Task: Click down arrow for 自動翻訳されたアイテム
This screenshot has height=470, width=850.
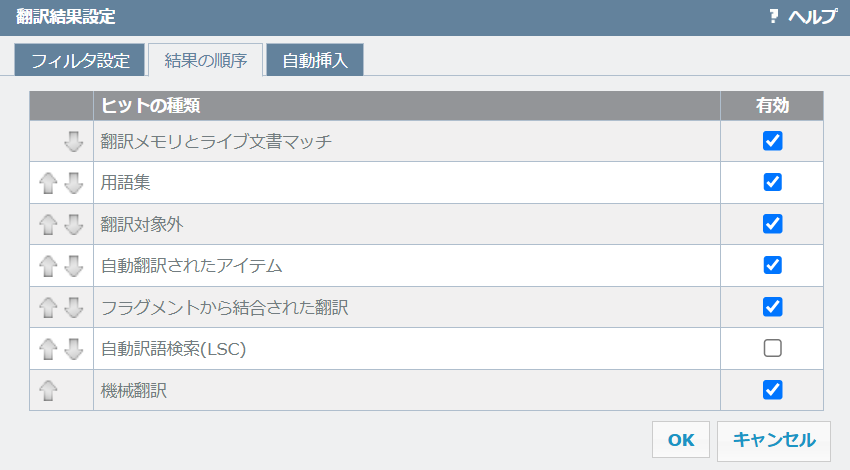Action: click(x=73, y=266)
